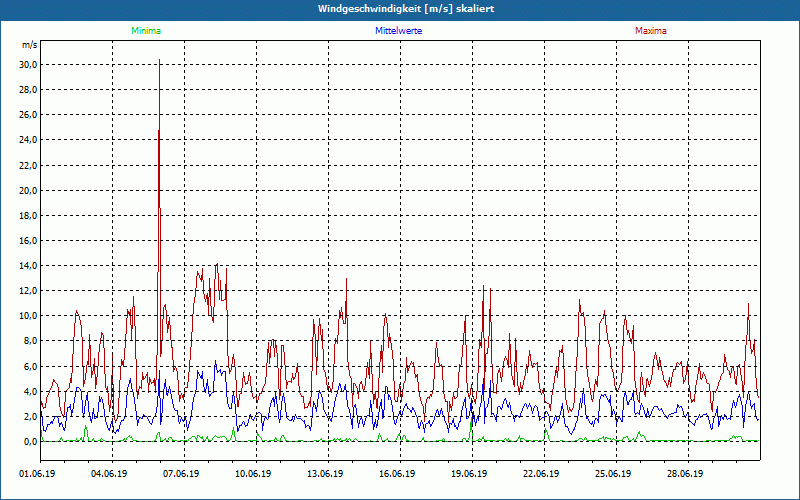Click the m/s axis unit label

30,45
